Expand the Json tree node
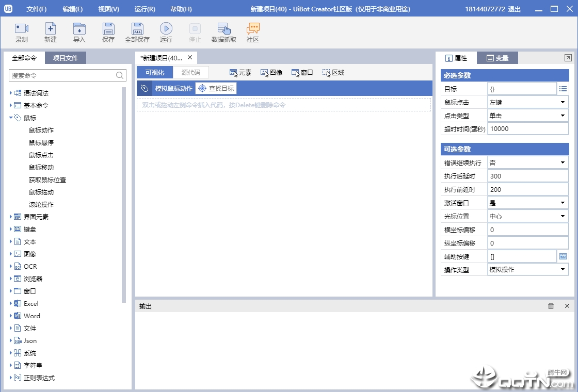The height and width of the screenshot is (392, 578). (x=11, y=340)
